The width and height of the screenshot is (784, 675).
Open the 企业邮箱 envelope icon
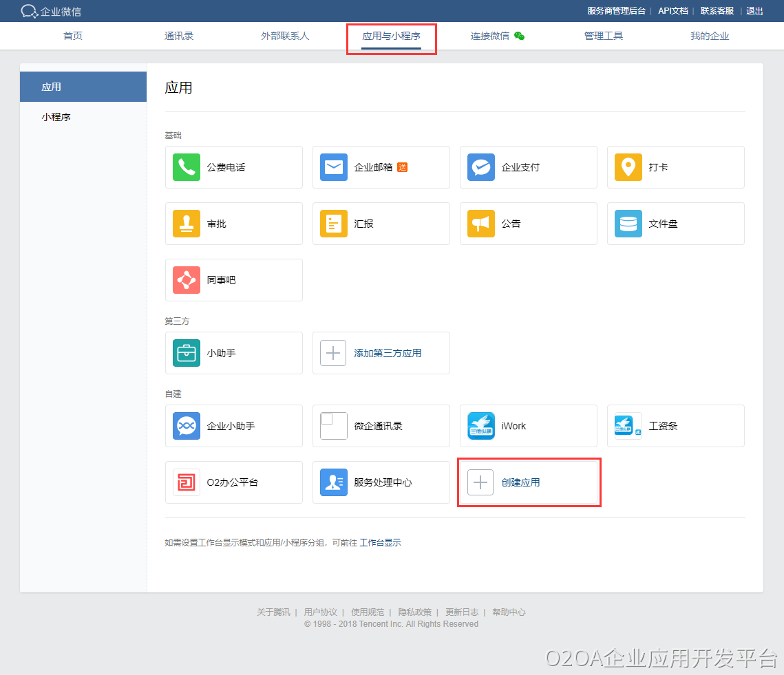pyautogui.click(x=334, y=167)
